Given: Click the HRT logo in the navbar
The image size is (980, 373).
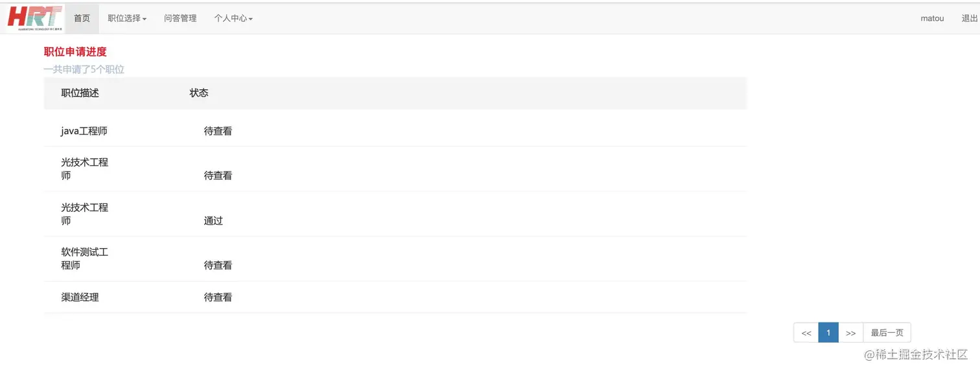Looking at the screenshot, I should pos(35,18).
